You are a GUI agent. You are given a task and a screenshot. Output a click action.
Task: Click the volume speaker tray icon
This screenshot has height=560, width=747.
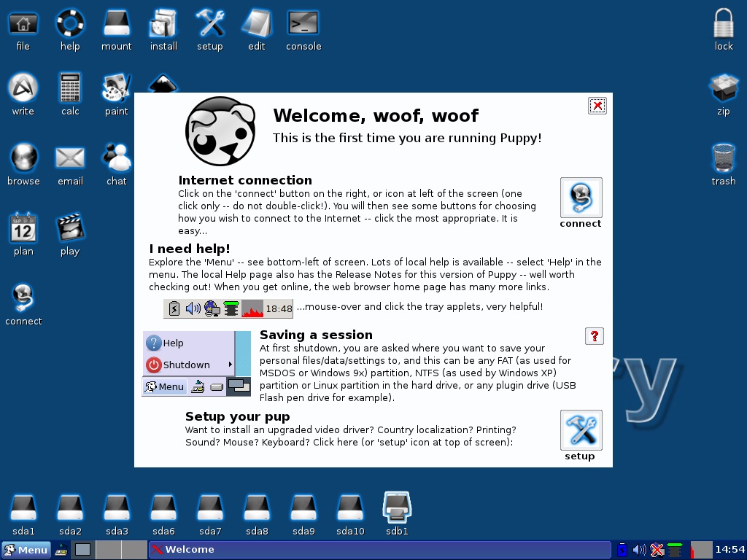639,550
